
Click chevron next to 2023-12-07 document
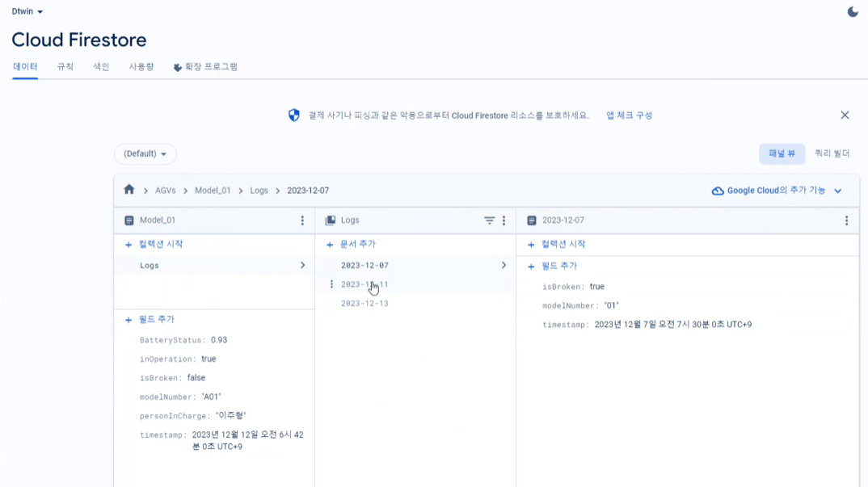point(504,265)
